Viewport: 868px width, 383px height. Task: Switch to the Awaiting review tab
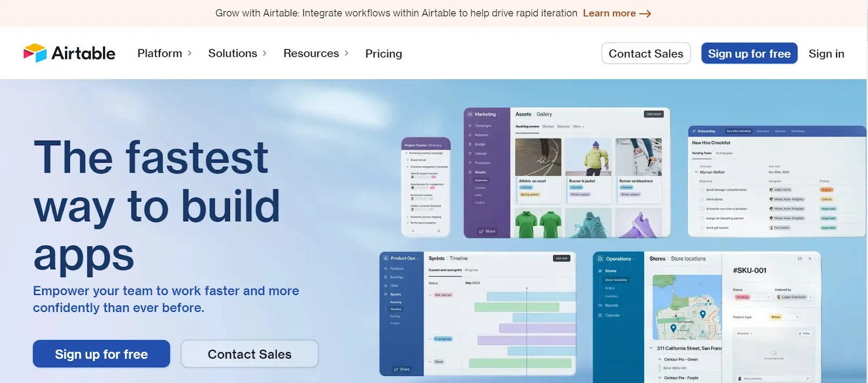527,126
